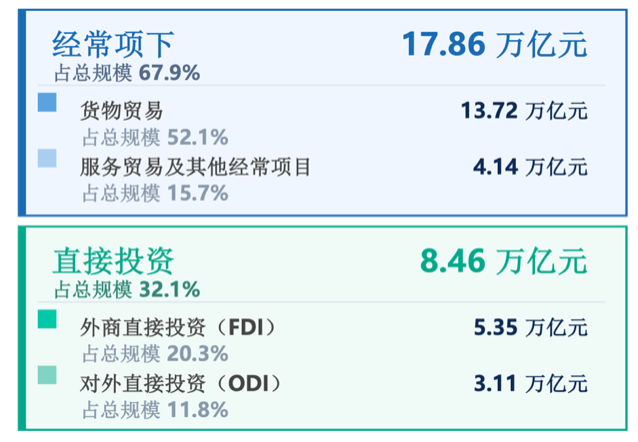Click the 5.35 万亿元 amount

pyautogui.click(x=530, y=328)
